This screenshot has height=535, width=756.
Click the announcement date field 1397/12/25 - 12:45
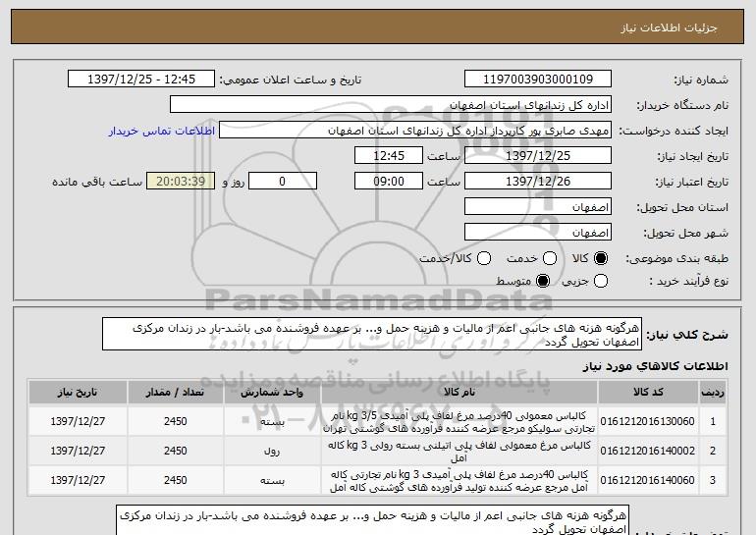pyautogui.click(x=141, y=80)
